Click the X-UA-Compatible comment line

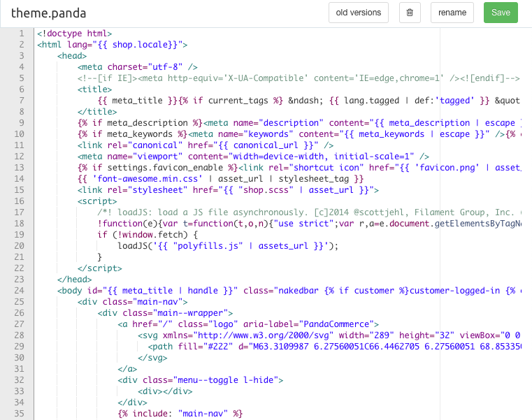299,78
